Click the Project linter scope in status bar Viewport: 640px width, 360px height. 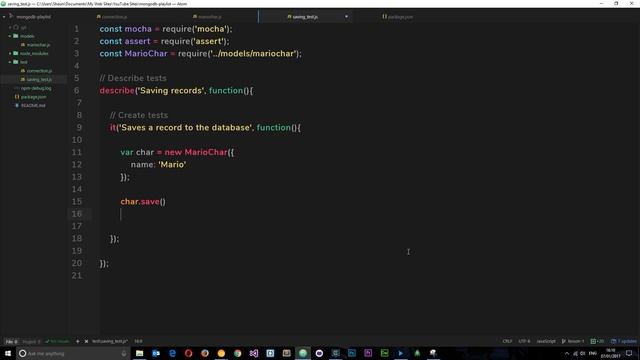point(31,341)
